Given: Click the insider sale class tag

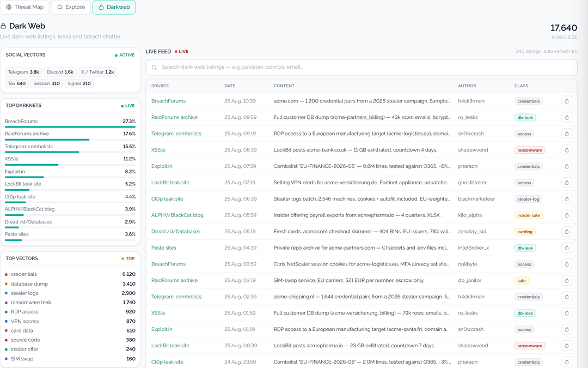Looking at the screenshot, I should 528,215.
